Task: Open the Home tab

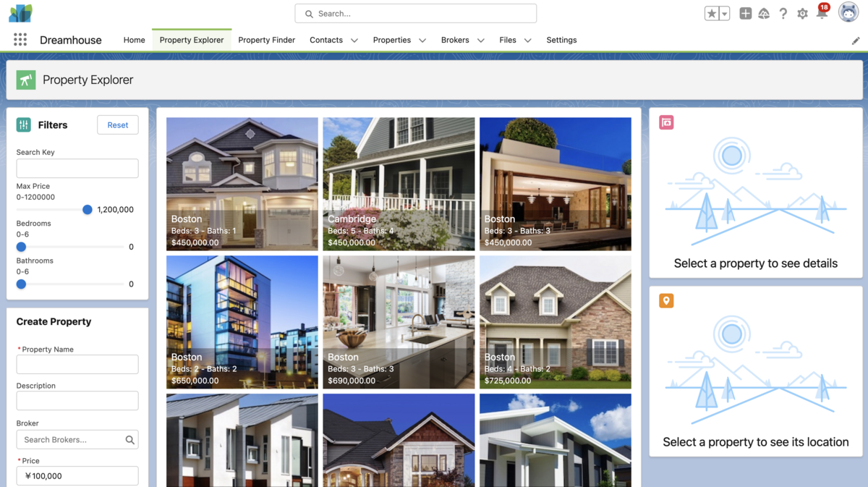Action: tap(134, 40)
